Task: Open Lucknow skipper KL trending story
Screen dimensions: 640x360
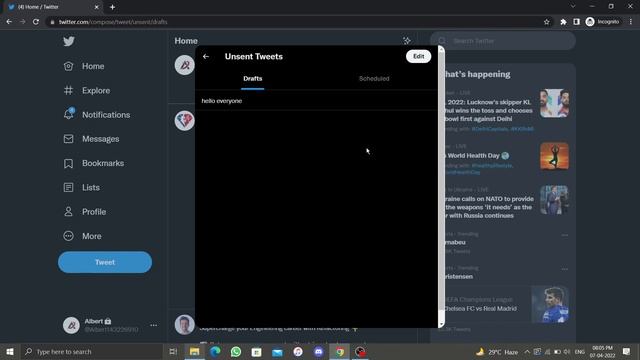Action: (x=488, y=110)
